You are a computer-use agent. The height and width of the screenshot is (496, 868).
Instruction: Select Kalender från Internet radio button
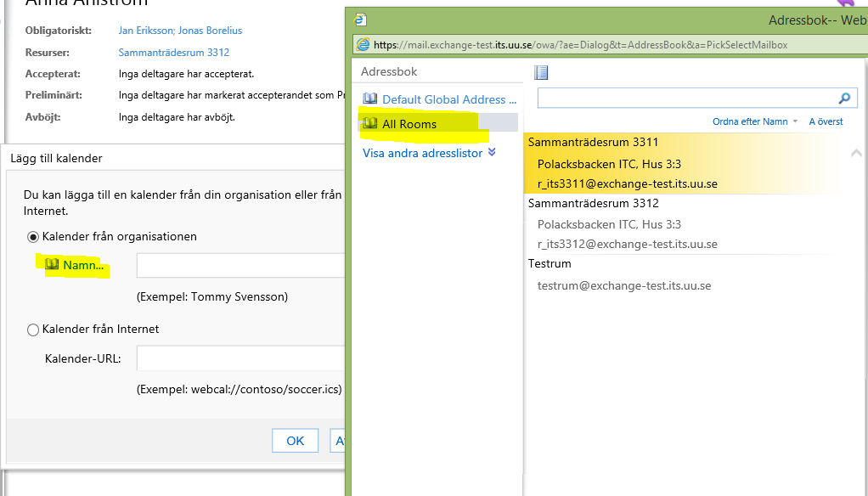point(32,330)
